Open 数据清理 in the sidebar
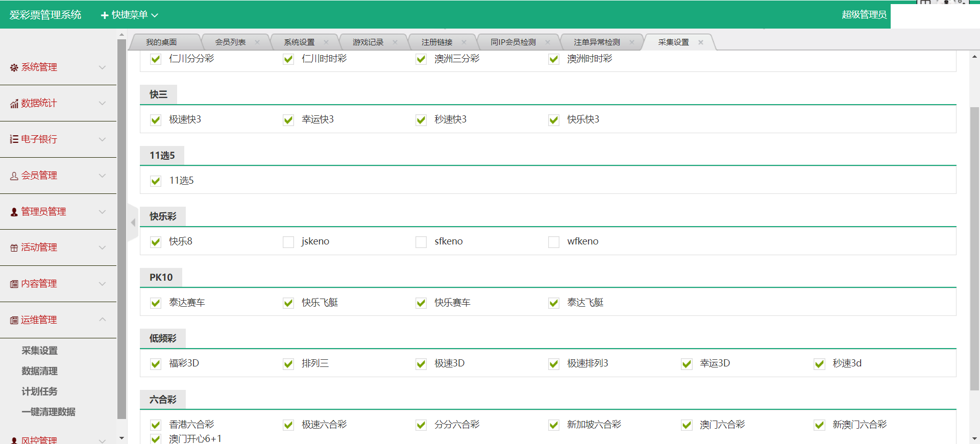980x444 pixels. (x=39, y=371)
